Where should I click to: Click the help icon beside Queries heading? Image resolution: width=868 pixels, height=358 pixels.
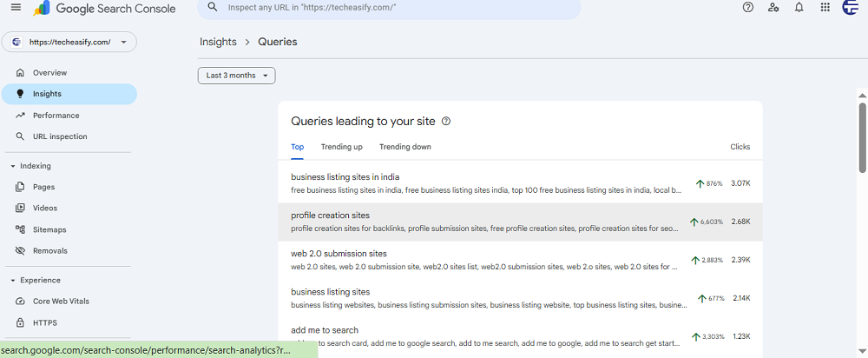(446, 122)
